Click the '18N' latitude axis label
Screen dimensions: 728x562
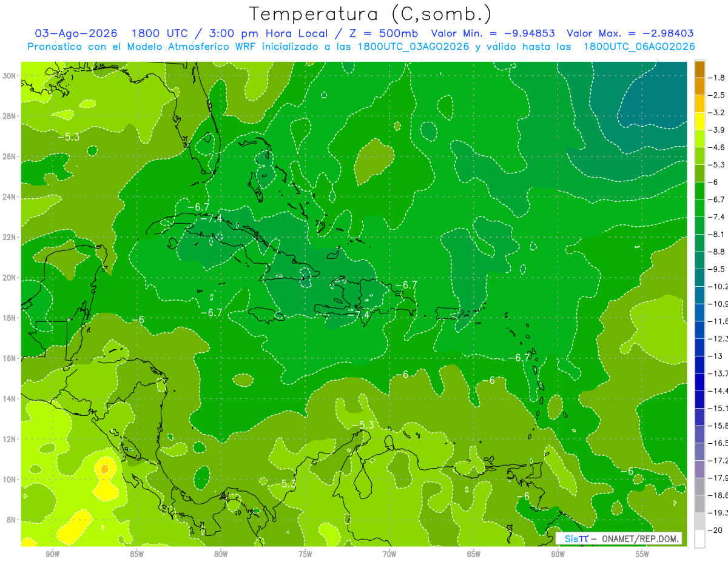pyautogui.click(x=10, y=318)
